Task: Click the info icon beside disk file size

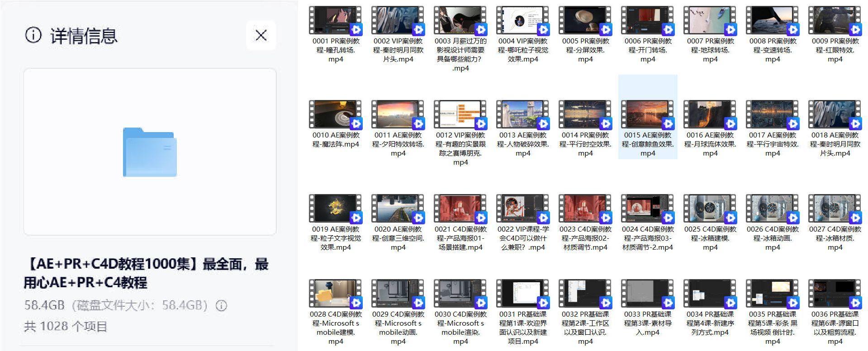Action: [221, 306]
